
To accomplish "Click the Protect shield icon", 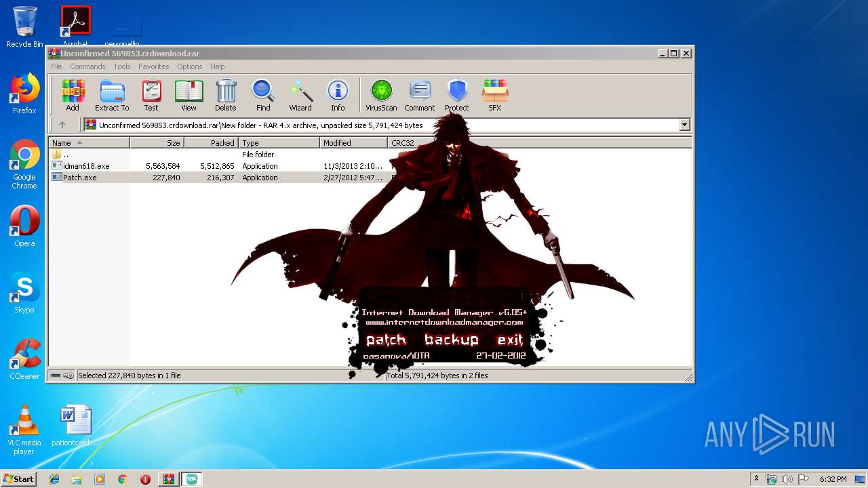I will coord(457,95).
